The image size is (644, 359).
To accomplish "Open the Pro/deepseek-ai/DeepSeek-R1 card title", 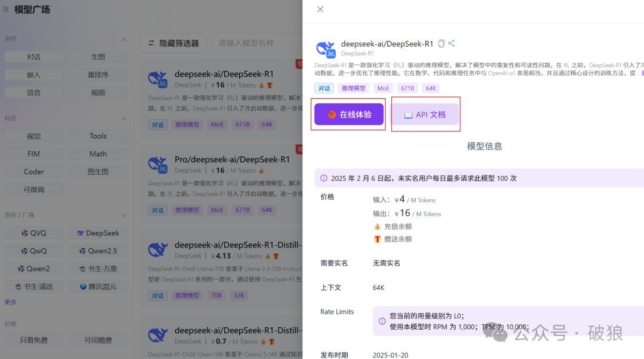I will (x=232, y=159).
